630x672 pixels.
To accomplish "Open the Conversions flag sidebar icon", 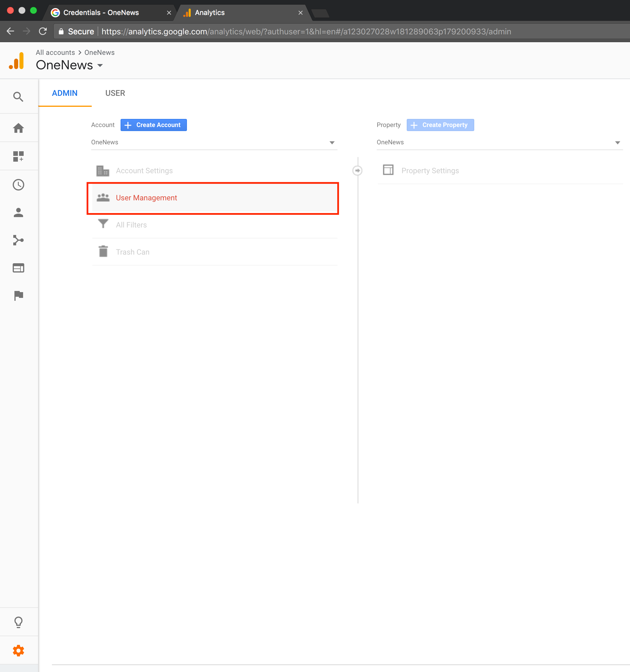I will pos(18,295).
